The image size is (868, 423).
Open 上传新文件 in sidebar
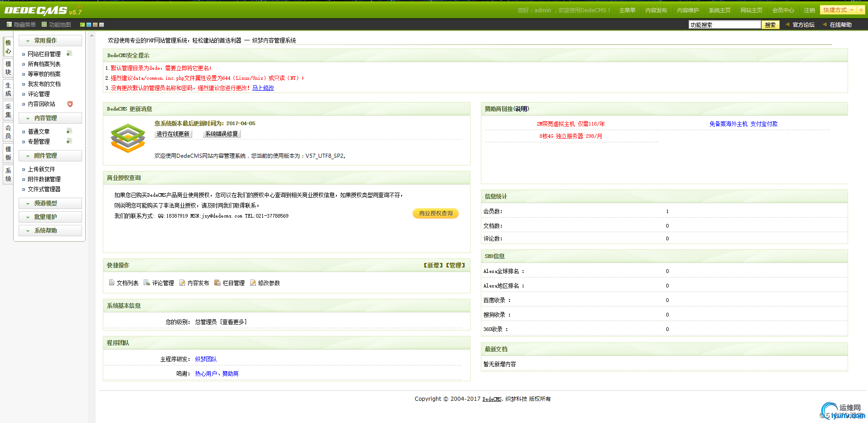41,169
